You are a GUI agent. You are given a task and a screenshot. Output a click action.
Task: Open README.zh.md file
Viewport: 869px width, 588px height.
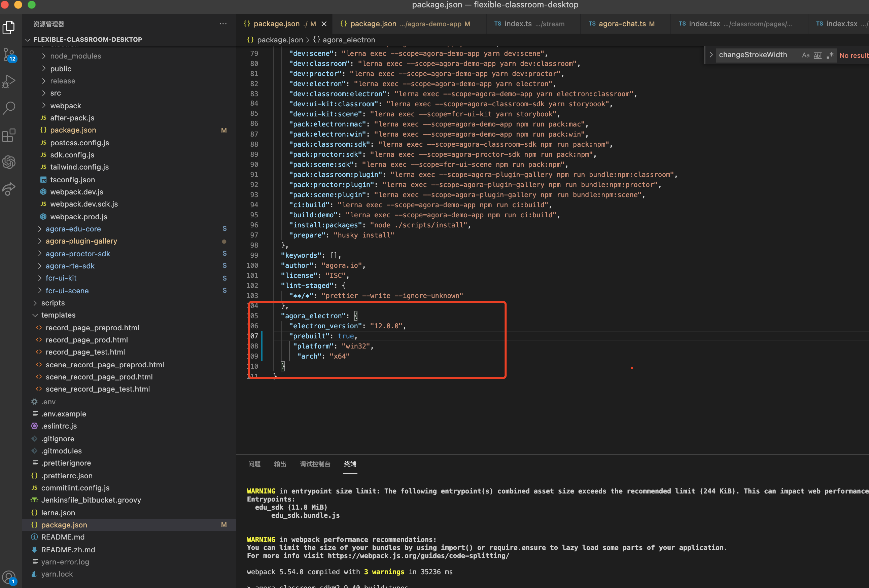pos(68,550)
